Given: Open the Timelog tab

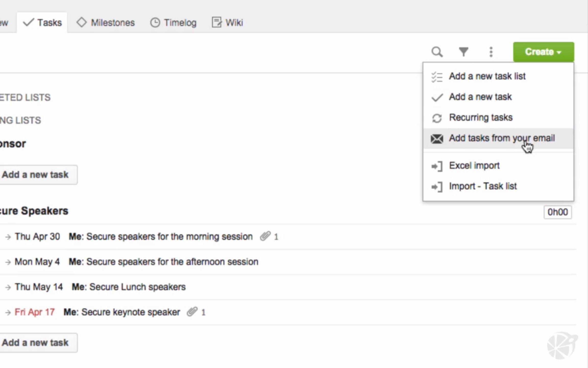Looking at the screenshot, I should pos(173,23).
